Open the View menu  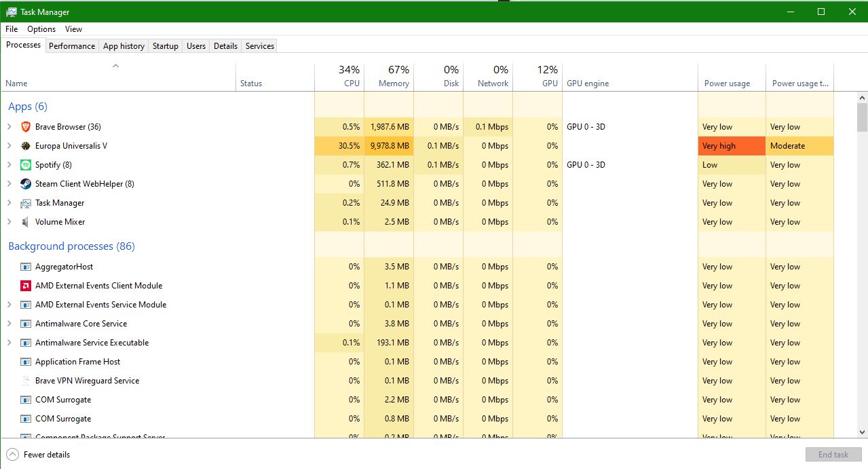click(x=73, y=29)
